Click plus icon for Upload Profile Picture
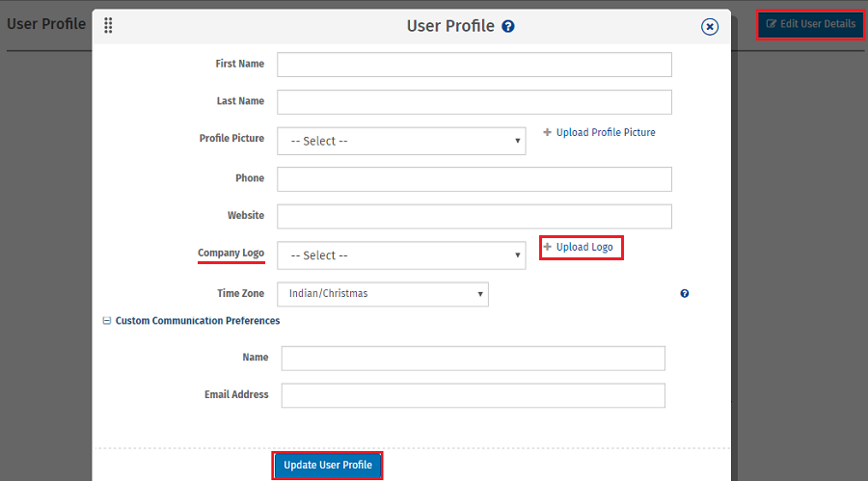The width and height of the screenshot is (868, 481). click(x=548, y=133)
